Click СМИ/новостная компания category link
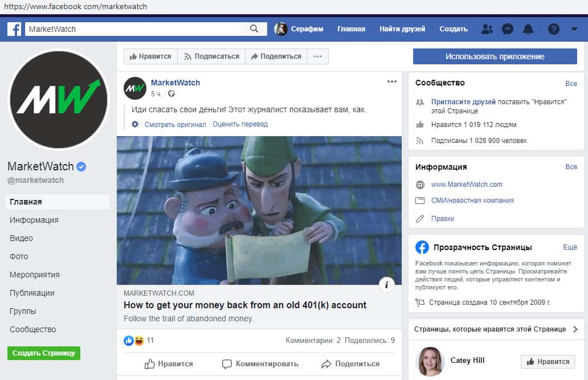Viewport: 588px width, 380px height. pyautogui.click(x=472, y=201)
